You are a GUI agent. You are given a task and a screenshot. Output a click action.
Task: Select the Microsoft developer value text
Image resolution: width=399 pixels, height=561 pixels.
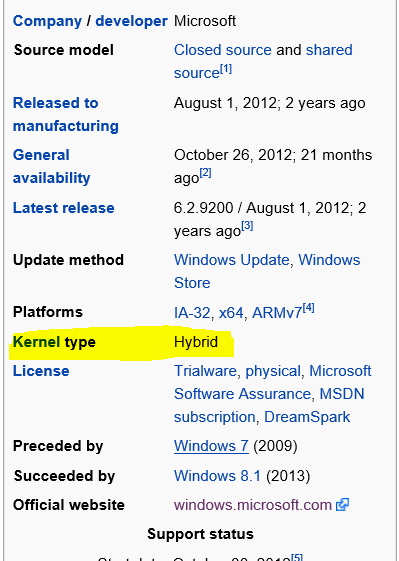[x=205, y=21]
